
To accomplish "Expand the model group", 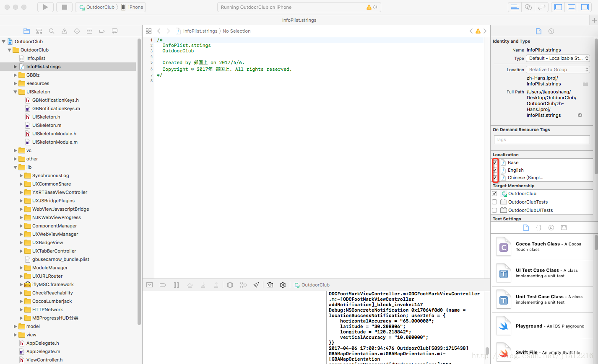I will click(x=16, y=326).
